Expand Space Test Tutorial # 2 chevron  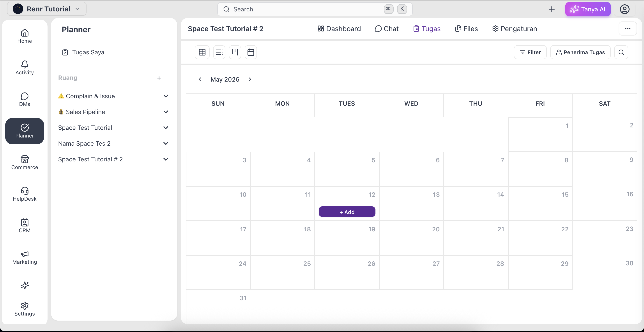click(x=166, y=159)
